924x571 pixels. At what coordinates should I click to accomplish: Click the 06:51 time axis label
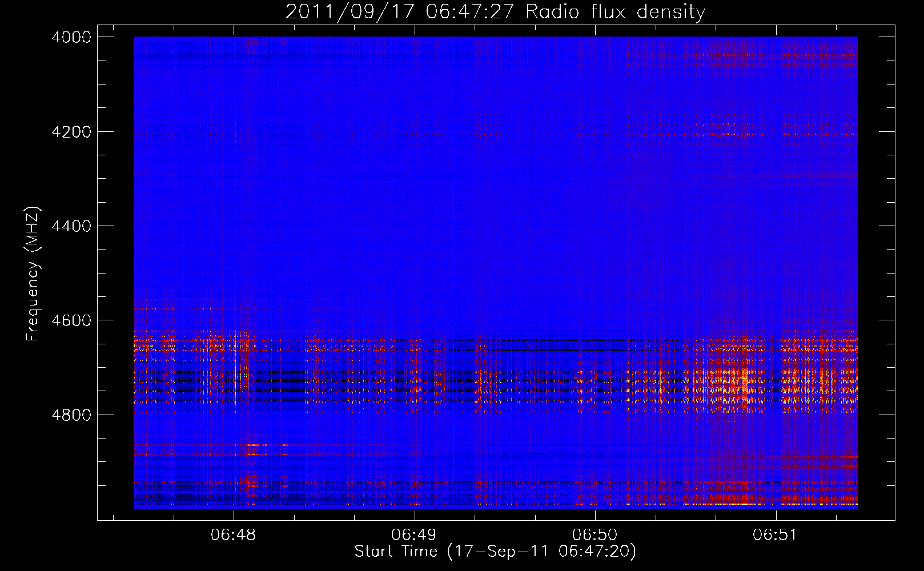click(775, 534)
